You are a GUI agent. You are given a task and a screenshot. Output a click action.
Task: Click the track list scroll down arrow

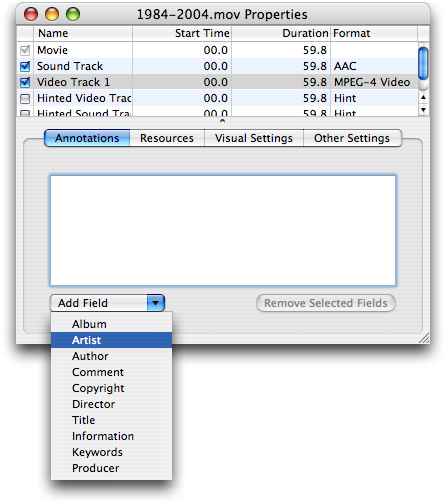[423, 110]
